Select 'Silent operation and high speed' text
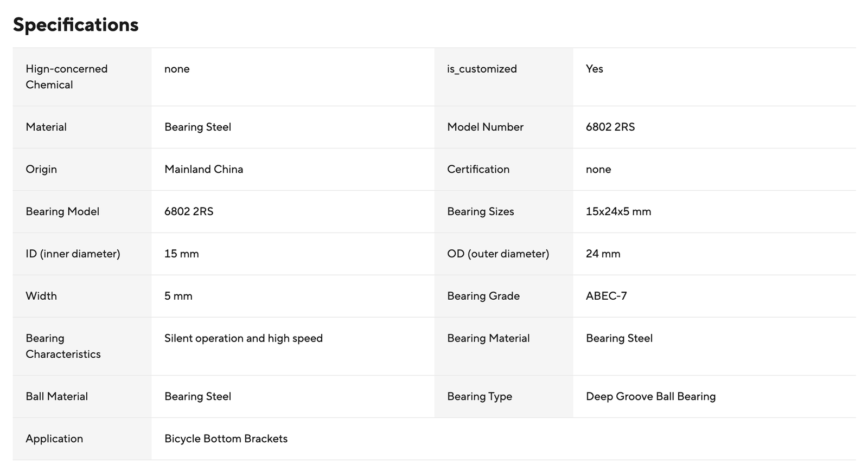868x471 pixels. pyautogui.click(x=243, y=338)
